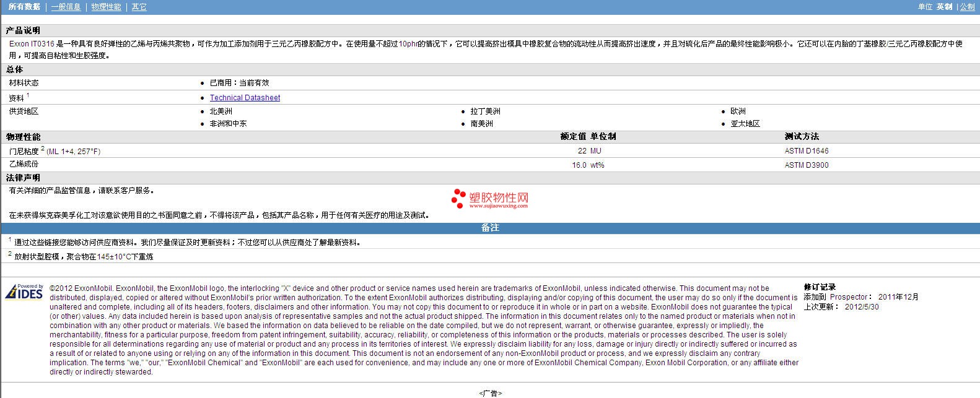
Task: Select the 非洲和中东 region entry
Action: (228, 124)
